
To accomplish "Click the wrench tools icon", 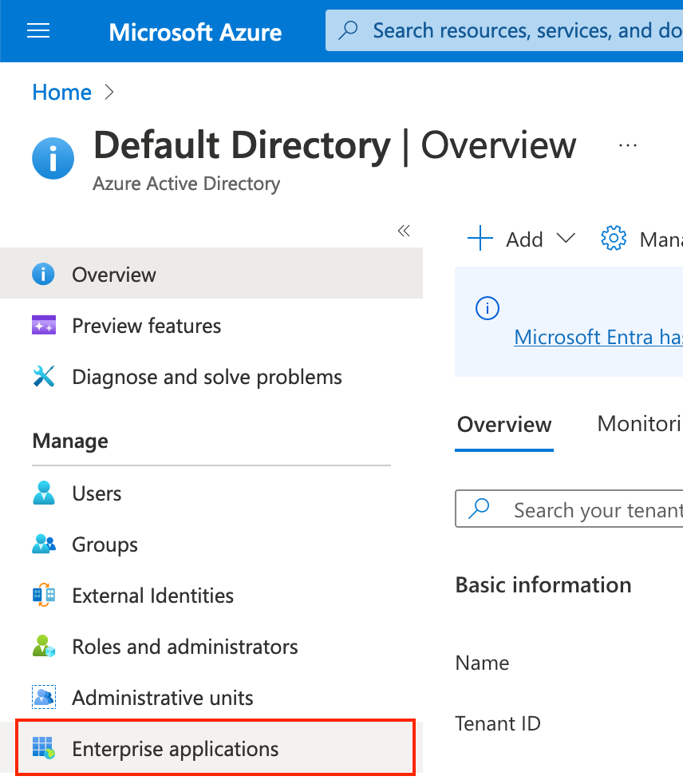I will click(x=44, y=376).
